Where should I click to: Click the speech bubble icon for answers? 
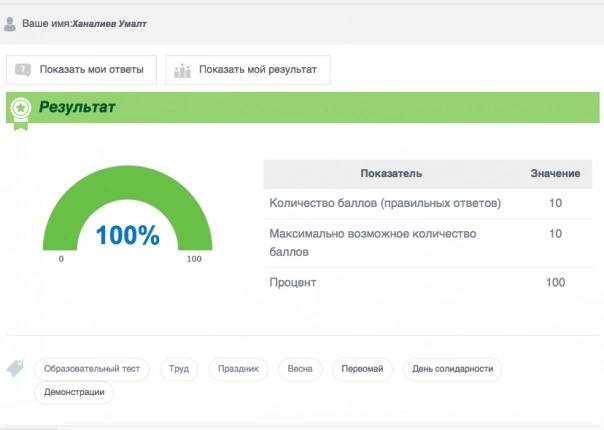[x=23, y=70]
